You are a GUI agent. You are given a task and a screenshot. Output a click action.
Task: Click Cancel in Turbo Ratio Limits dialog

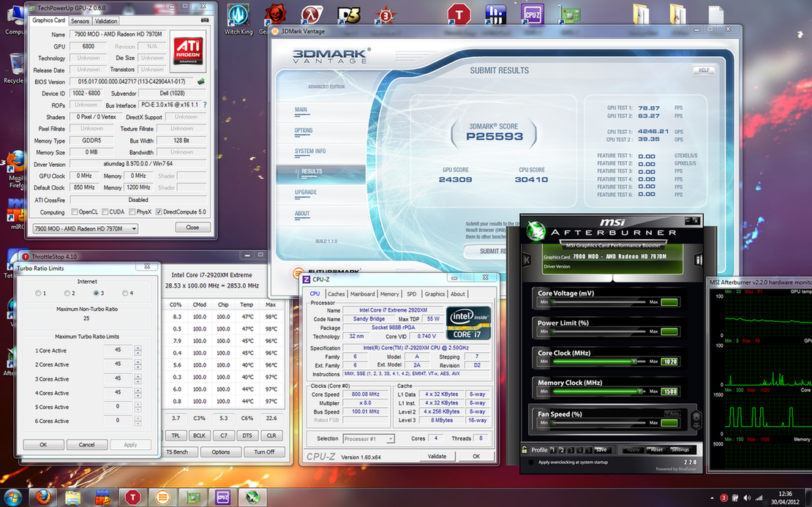[86, 444]
